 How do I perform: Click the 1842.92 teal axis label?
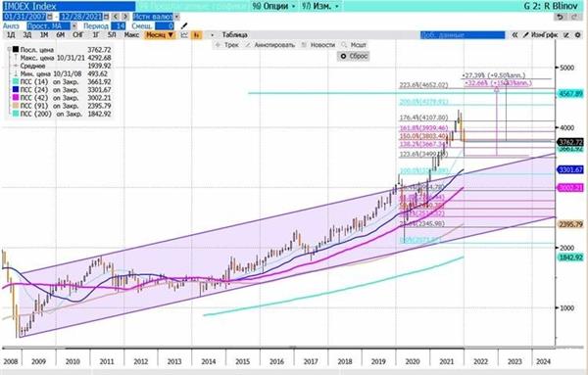[570, 258]
